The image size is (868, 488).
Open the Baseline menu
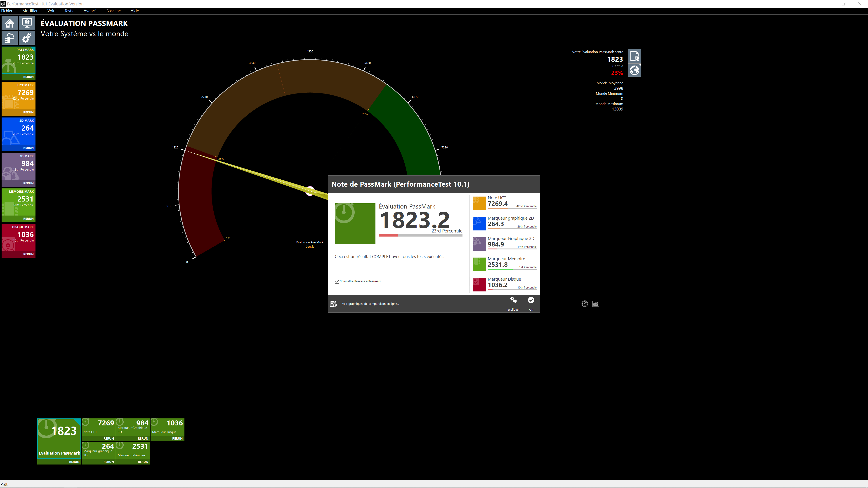[x=113, y=11]
